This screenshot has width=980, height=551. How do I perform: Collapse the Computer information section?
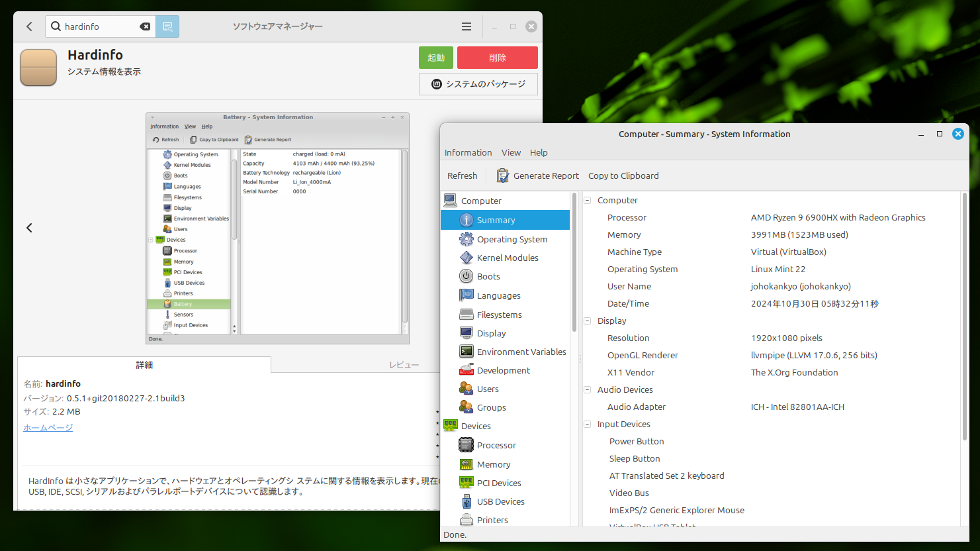pyautogui.click(x=586, y=200)
